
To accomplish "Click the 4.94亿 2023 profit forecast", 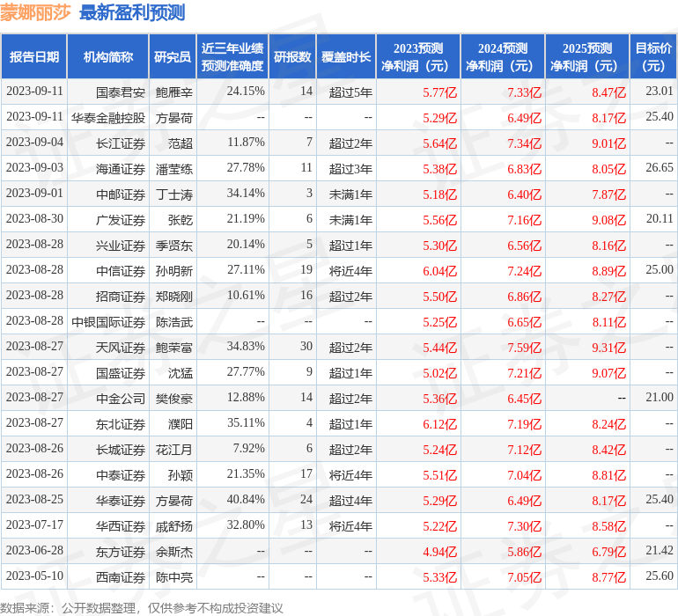I will [x=439, y=551].
